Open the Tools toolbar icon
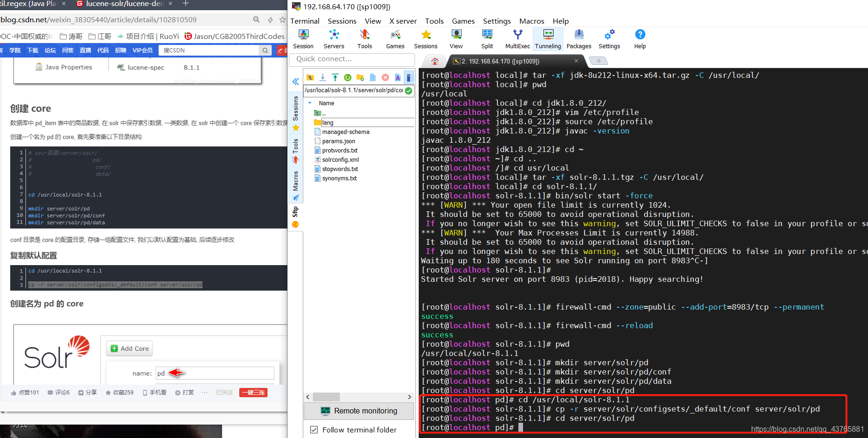Screen dimensions: 868x438 tap(364, 39)
